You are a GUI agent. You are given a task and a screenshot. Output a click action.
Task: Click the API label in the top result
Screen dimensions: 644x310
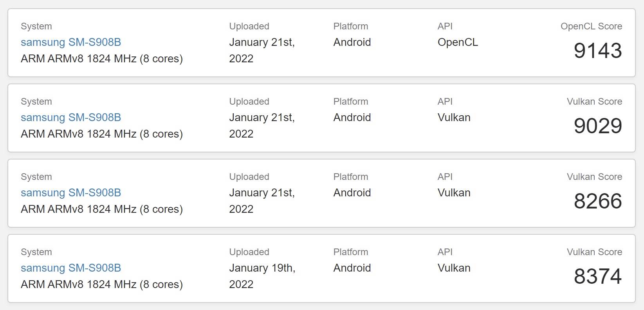(x=445, y=26)
